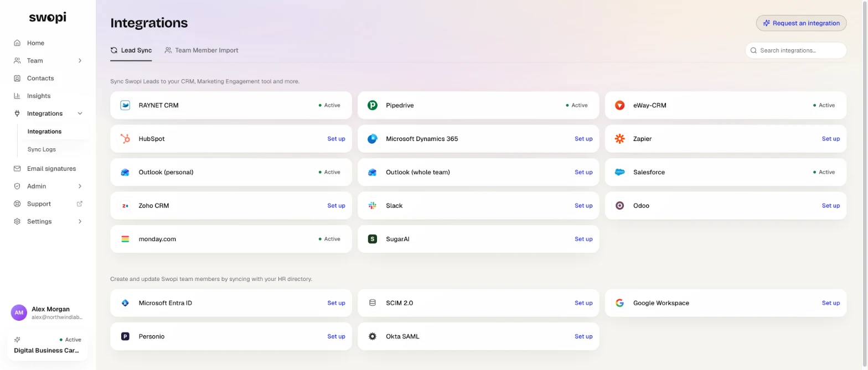Screen dimensions: 868x370
Task: Click the Okta SAML logo icon
Action: (x=373, y=336)
